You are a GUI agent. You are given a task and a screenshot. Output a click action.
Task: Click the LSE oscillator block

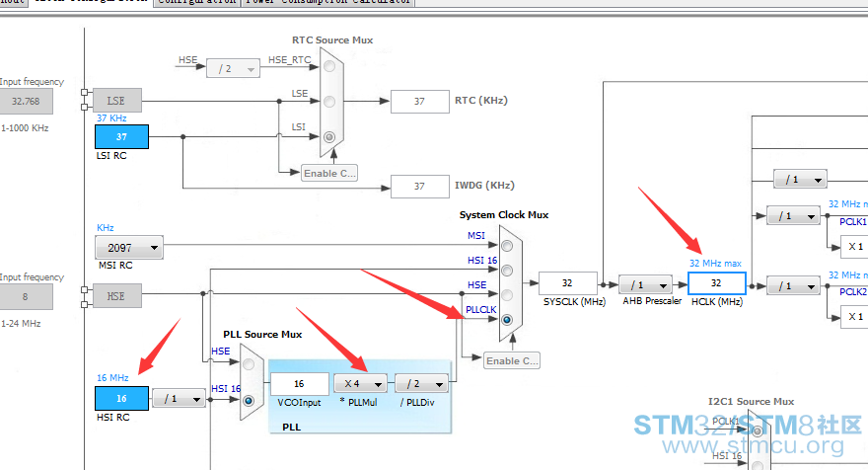[116, 101]
